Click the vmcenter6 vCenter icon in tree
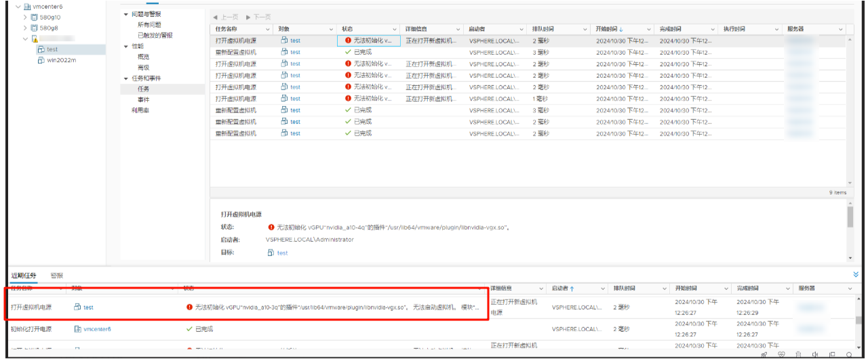 click(28, 7)
